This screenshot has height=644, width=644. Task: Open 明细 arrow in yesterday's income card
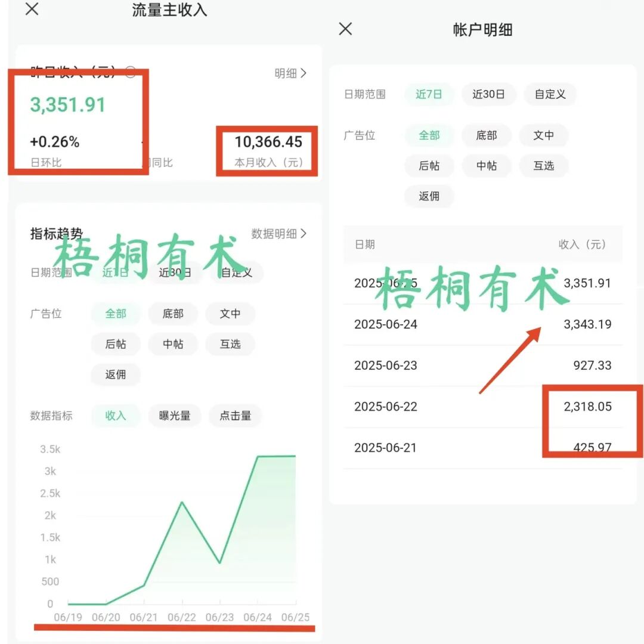click(x=290, y=73)
